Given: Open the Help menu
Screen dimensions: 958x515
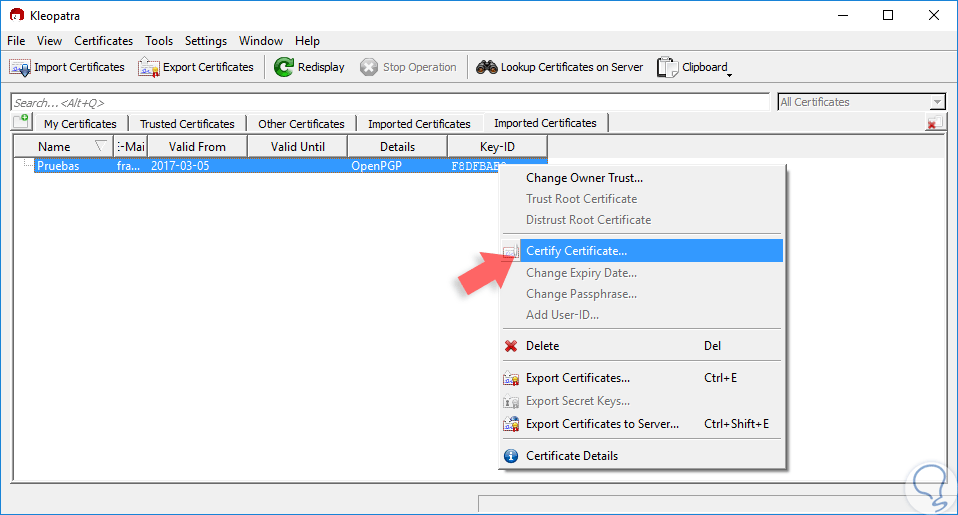Looking at the screenshot, I should pyautogui.click(x=307, y=41).
